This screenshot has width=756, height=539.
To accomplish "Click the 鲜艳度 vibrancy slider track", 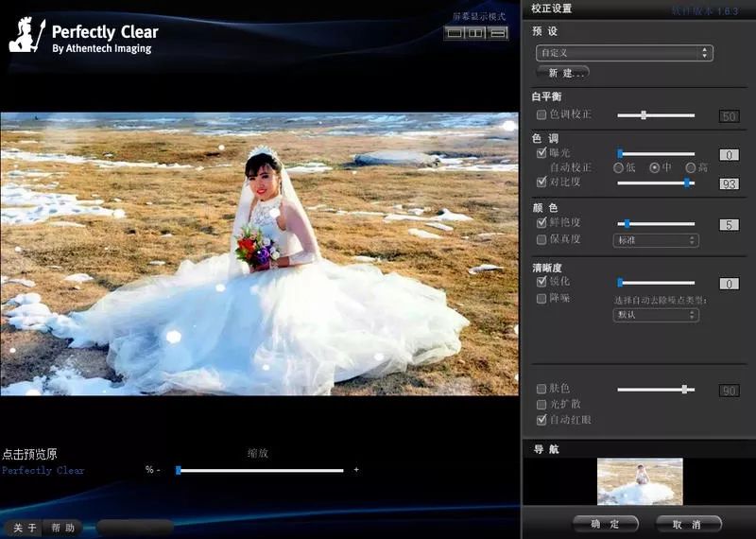I will point(656,223).
